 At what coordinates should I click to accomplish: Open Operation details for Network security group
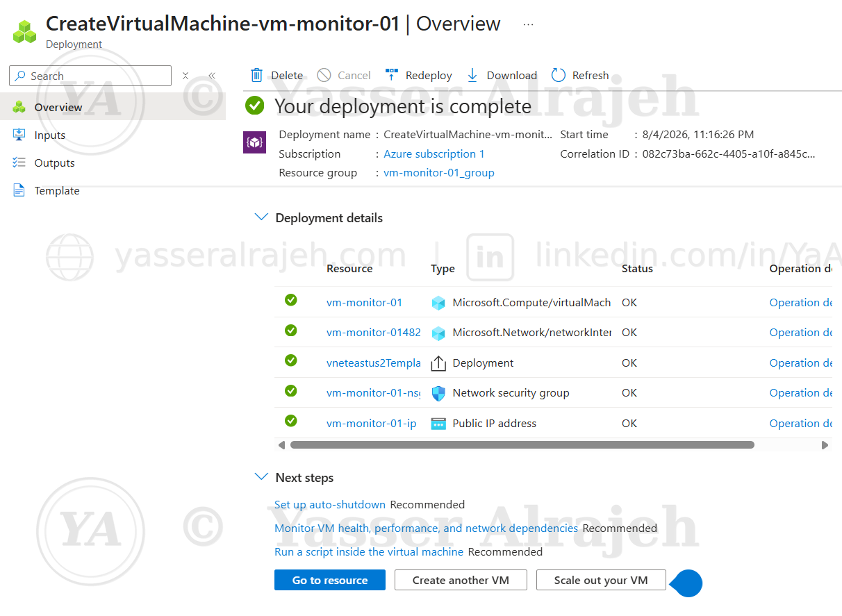[801, 393]
